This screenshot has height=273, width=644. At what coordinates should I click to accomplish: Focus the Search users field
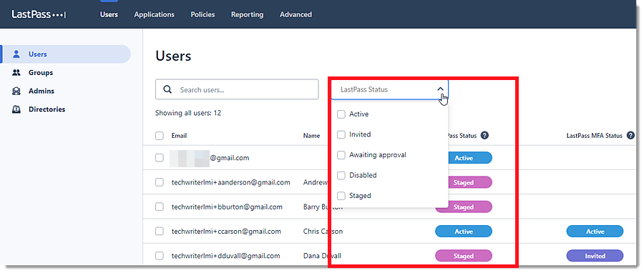pos(237,89)
